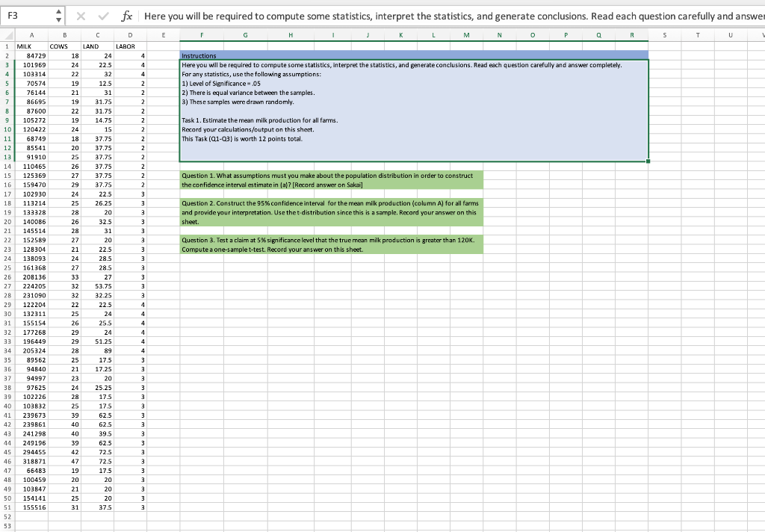Select the land value 89
Screen dimensions: 765x532
pyautogui.click(x=98, y=350)
